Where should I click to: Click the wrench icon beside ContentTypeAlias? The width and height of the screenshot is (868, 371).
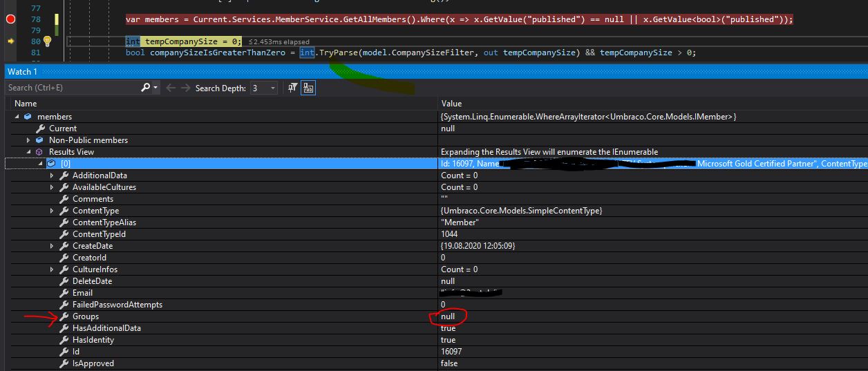pos(64,222)
